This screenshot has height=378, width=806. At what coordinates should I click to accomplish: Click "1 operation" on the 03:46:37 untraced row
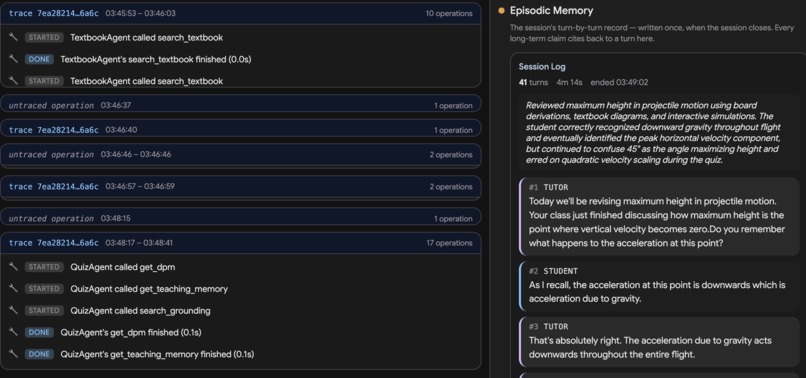tap(453, 105)
